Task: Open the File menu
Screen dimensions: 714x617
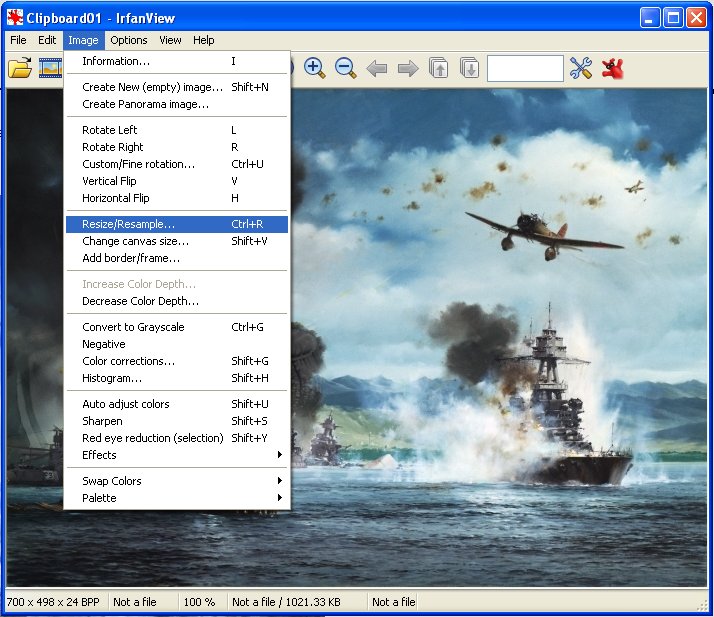Action: 18,40
